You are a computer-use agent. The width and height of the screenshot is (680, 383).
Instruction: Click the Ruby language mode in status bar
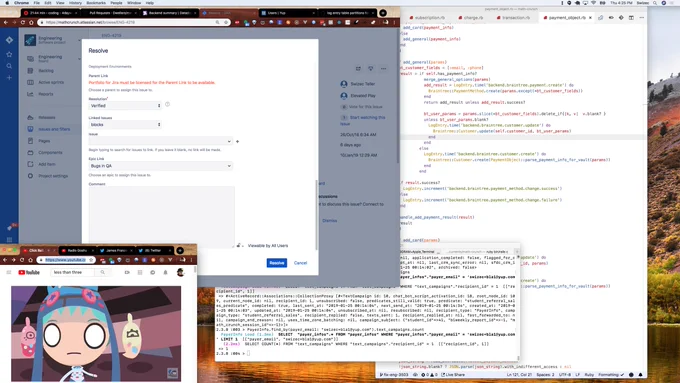(x=589, y=375)
